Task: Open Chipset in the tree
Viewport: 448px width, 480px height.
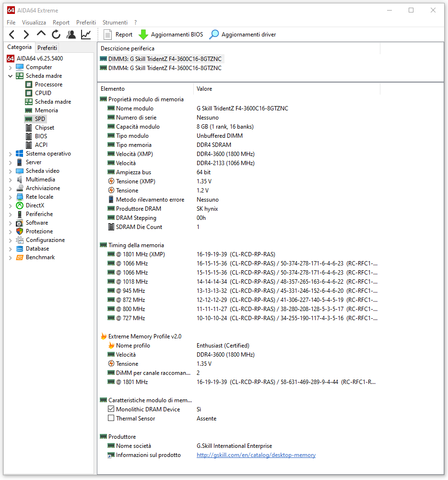Action: 44,128
